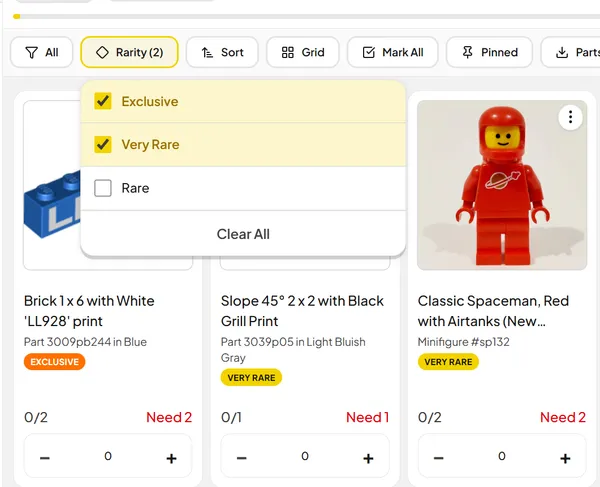Image resolution: width=600 pixels, height=487 pixels.
Task: Uncheck the Very Rare checkbox
Action: (103, 145)
